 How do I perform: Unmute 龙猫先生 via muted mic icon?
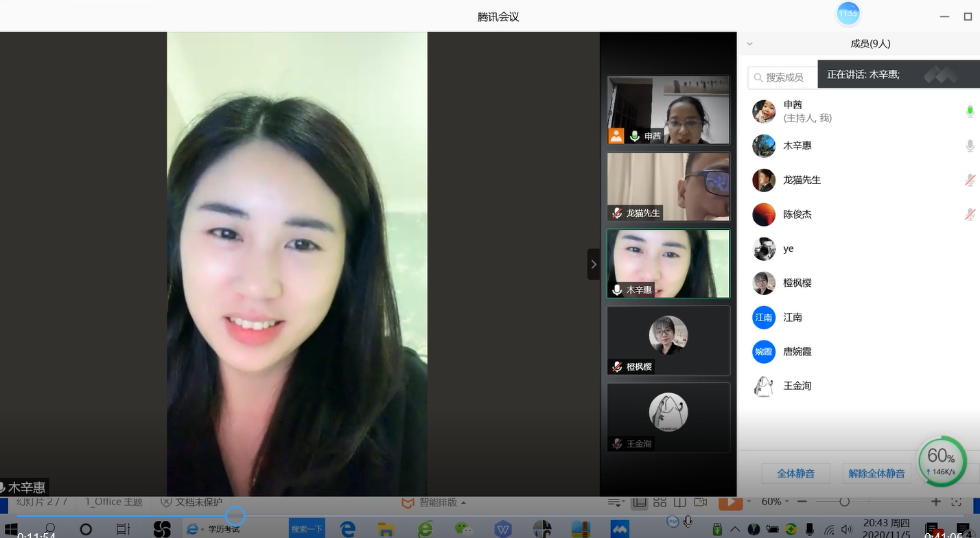pos(970,180)
